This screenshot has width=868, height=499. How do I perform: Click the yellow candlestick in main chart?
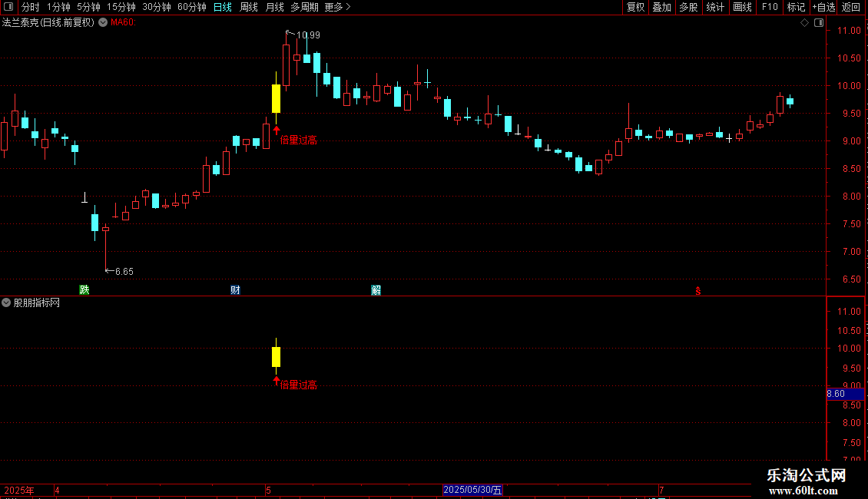277,98
